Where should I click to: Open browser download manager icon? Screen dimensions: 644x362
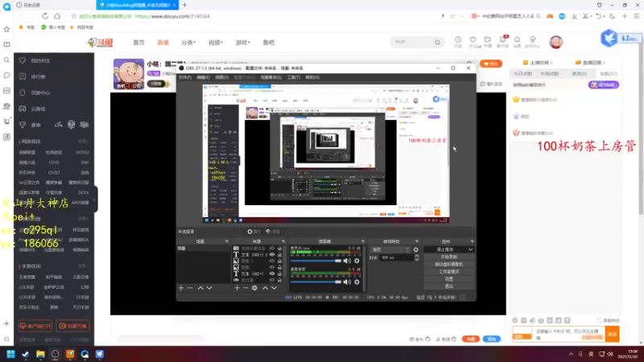(574, 16)
